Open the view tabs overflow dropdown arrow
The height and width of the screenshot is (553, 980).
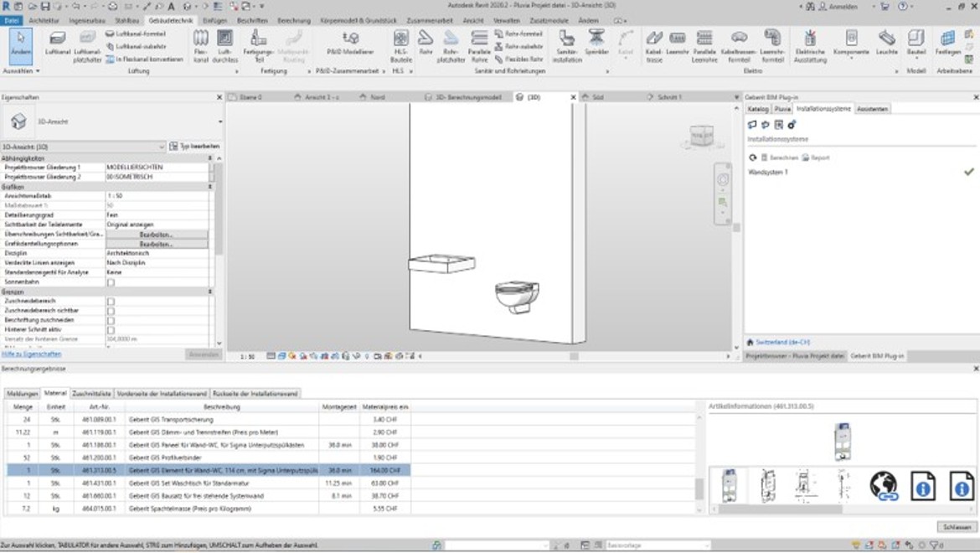[x=736, y=97]
